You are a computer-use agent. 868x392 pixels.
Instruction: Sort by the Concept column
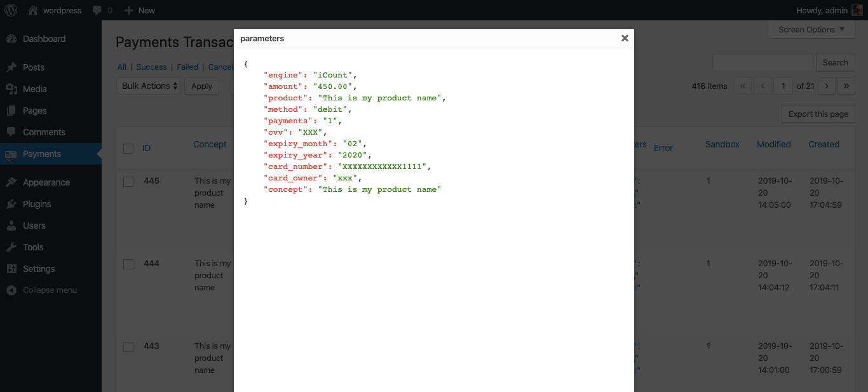point(210,144)
